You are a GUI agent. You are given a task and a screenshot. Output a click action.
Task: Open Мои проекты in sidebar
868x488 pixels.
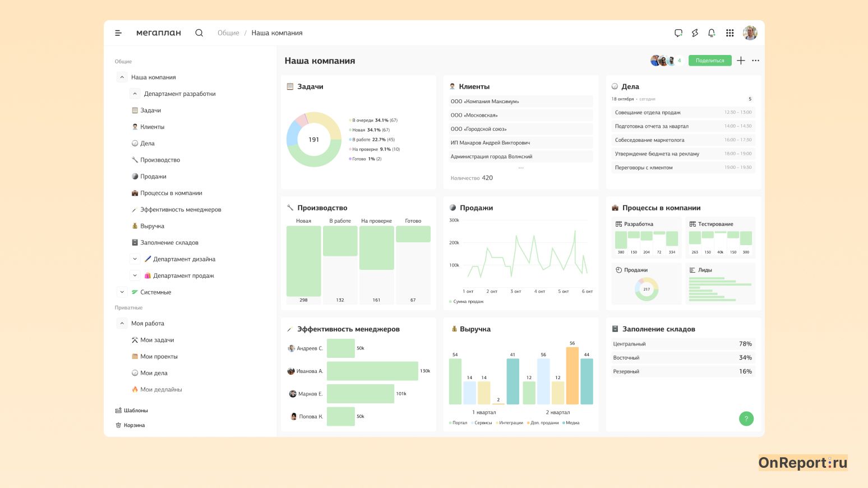coord(154,357)
